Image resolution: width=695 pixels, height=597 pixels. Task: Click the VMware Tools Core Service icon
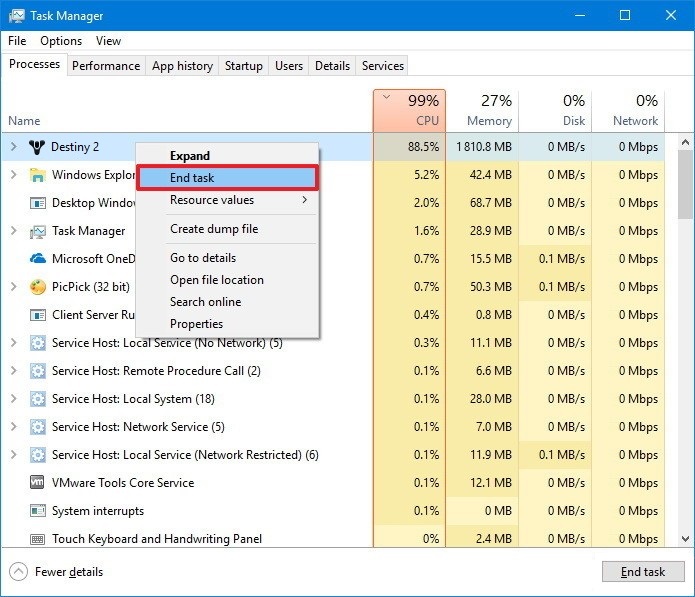[38, 483]
